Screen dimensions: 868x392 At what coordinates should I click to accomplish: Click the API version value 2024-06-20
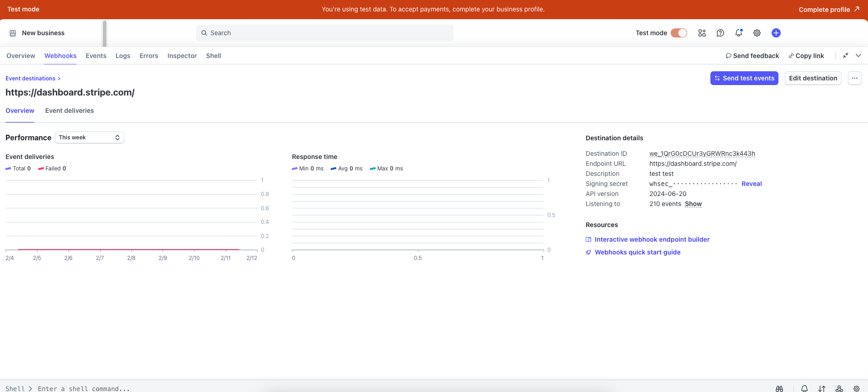pos(667,194)
